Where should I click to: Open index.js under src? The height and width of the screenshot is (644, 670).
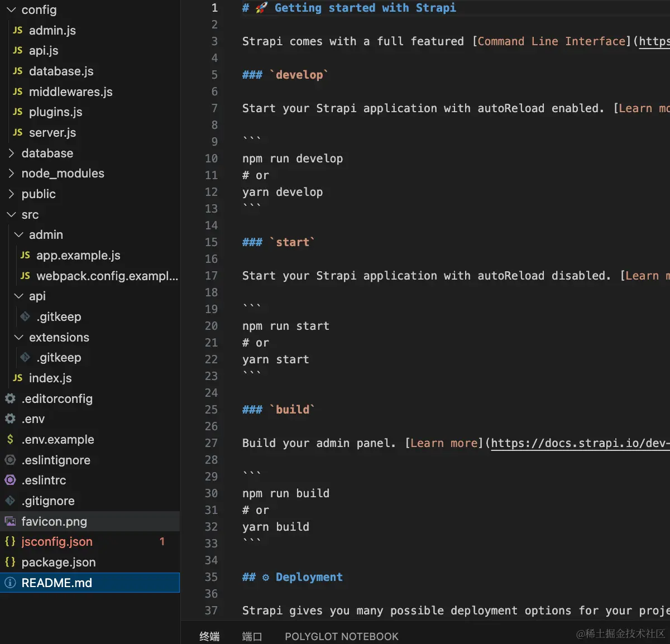tap(50, 378)
